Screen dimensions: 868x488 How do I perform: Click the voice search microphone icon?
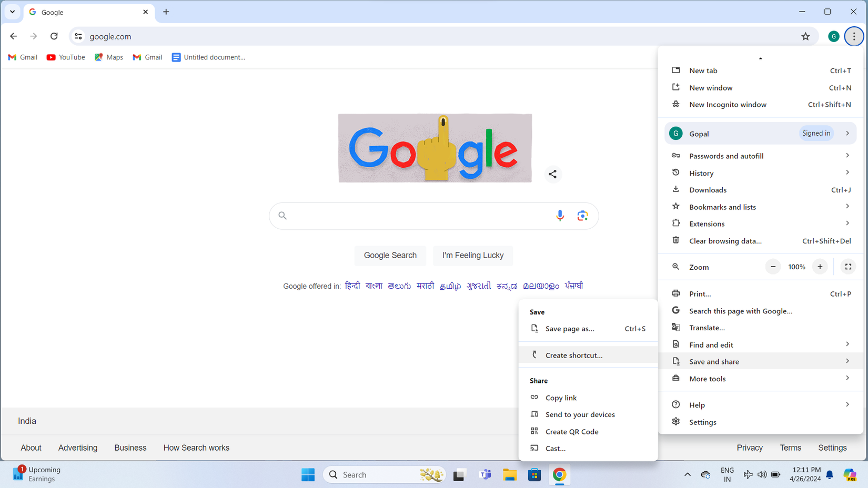(560, 216)
